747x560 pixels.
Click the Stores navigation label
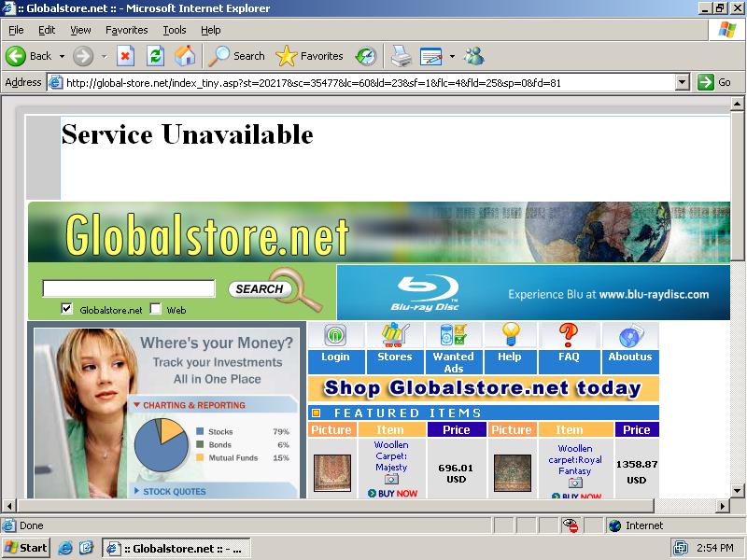click(x=395, y=357)
